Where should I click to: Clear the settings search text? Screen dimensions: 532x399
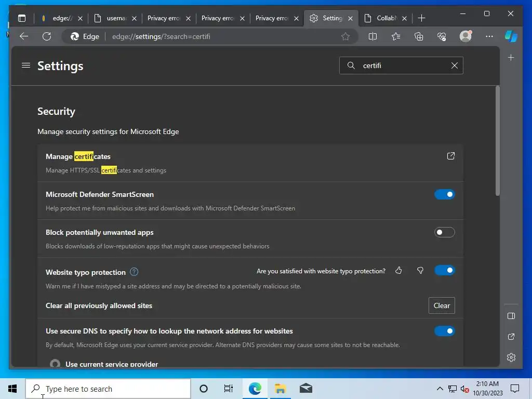click(x=454, y=65)
